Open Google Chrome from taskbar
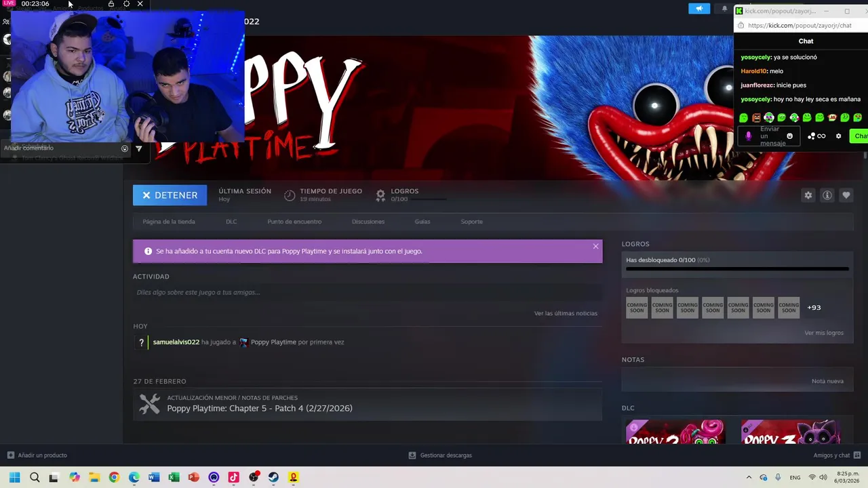Screen dimensions: 868x488 (x=114, y=477)
